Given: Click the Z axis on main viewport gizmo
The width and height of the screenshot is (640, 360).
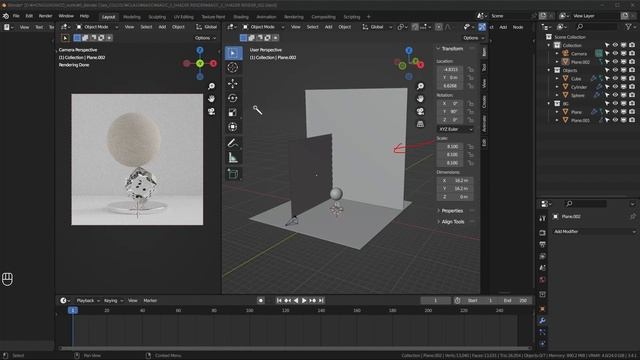Looking at the screenshot, I should click(x=409, y=51).
